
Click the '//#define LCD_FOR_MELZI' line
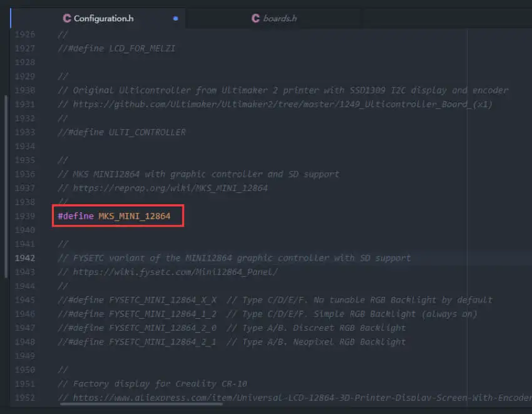[116, 49]
